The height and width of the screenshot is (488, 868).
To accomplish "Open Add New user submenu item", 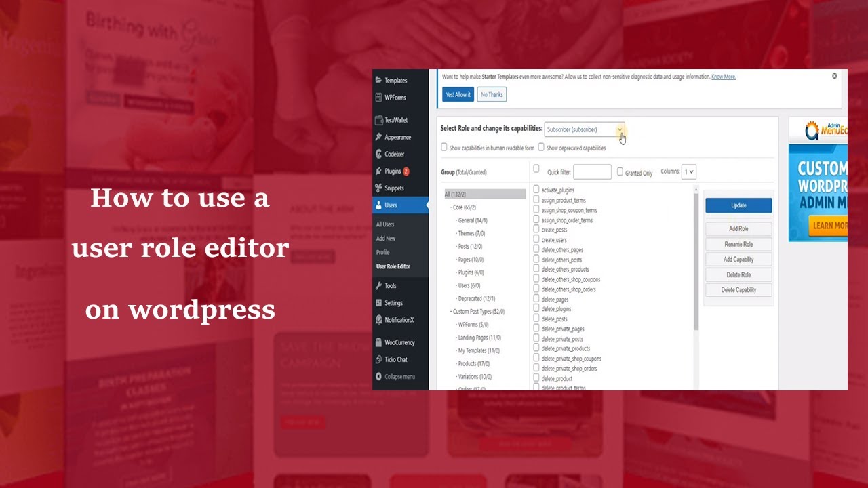I will [x=386, y=239].
